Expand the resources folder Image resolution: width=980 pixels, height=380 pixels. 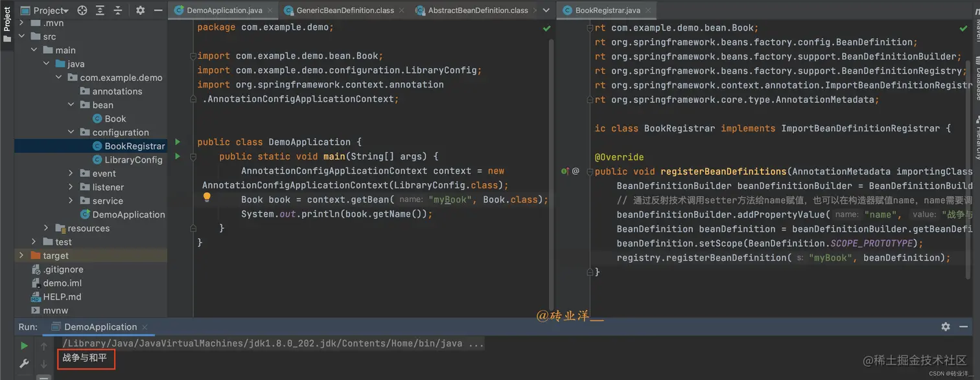click(46, 228)
